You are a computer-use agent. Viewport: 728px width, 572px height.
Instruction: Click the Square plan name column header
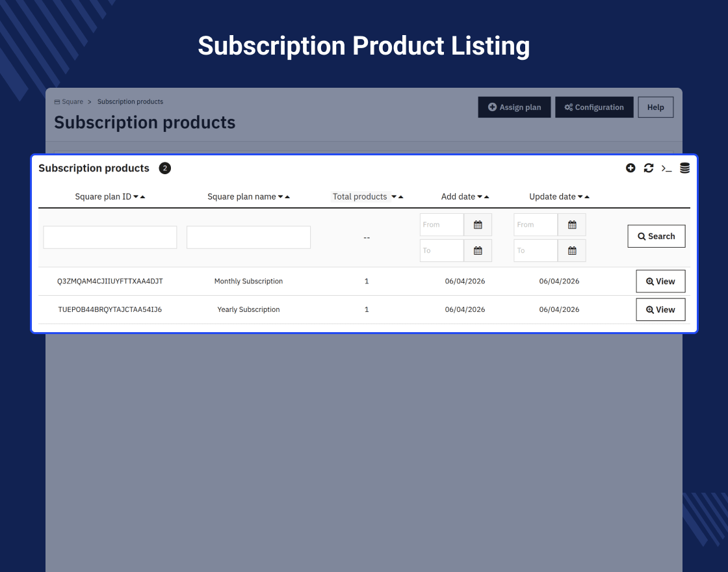tap(241, 197)
